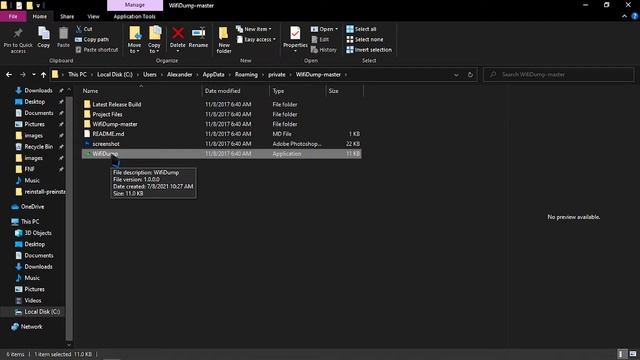Click the Edit ribbon button
This screenshot has width=640, height=360.
(x=320, y=40)
